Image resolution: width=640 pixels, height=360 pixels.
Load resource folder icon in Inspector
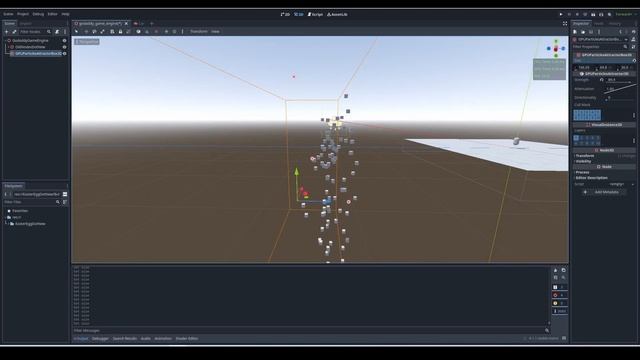(x=583, y=32)
